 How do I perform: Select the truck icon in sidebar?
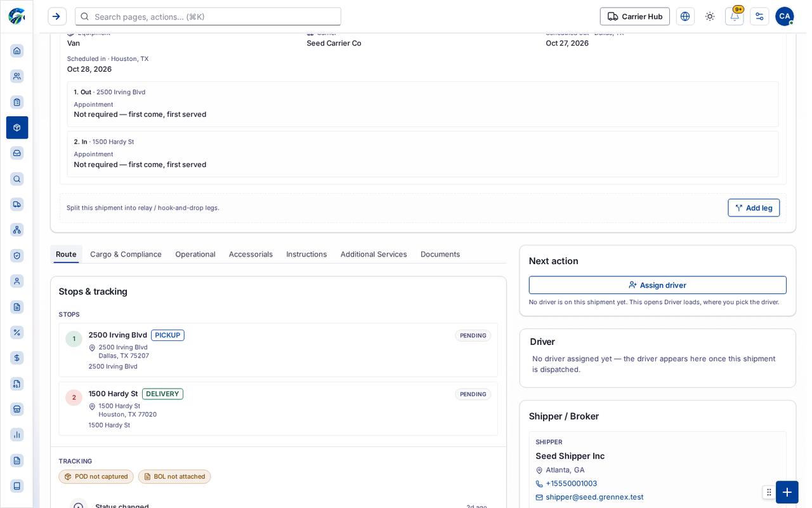[x=17, y=204]
